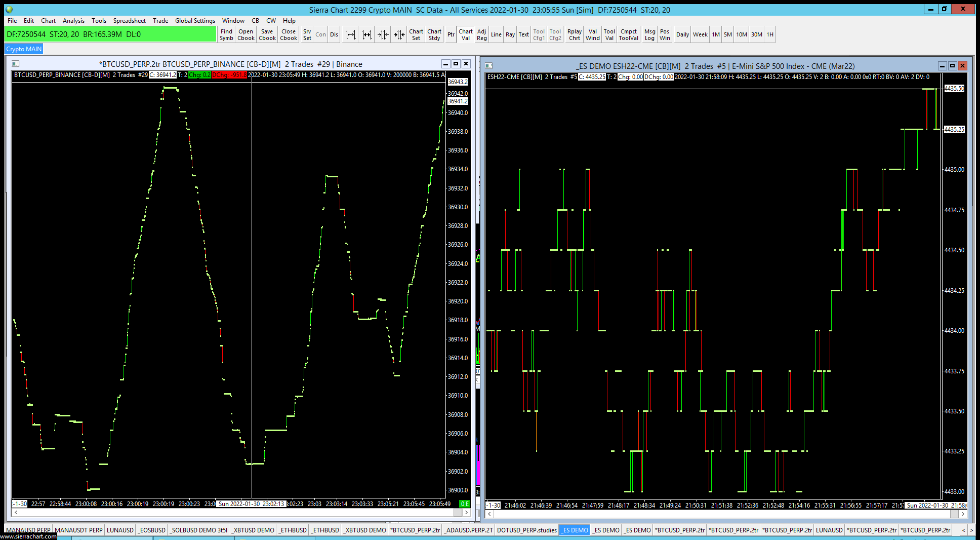The height and width of the screenshot is (540, 980).
Task: Click the thin inward-arrows bar spacing icon
Action: pos(383,34)
